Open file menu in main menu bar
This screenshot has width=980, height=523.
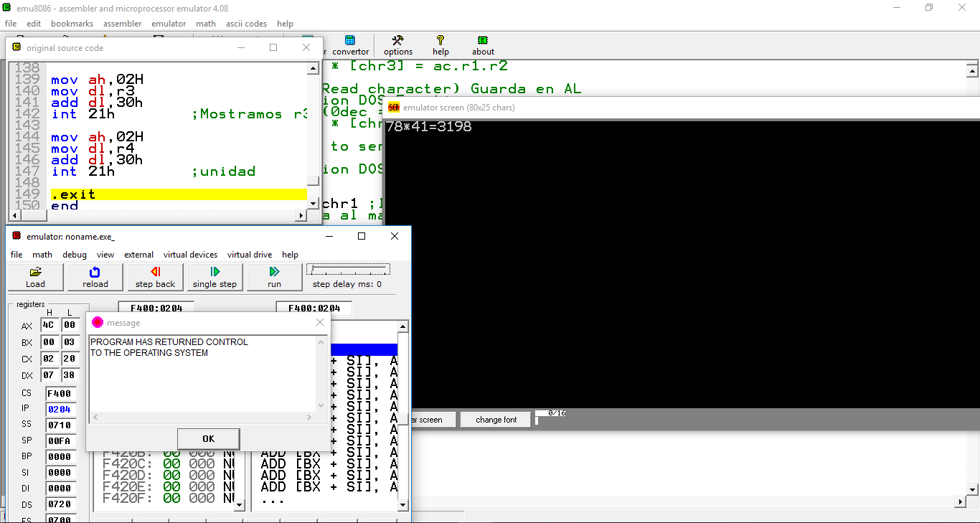pos(11,24)
